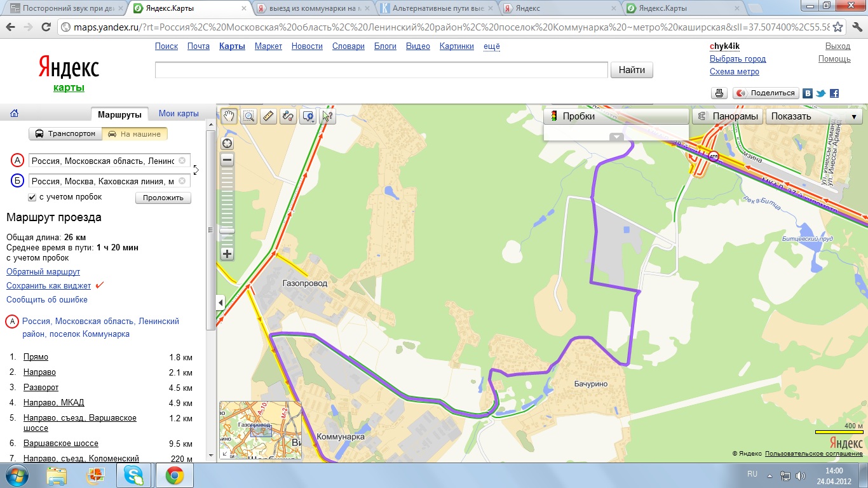Collapse the sidebar with left arrow handle
This screenshot has width=868, height=488.
tap(221, 303)
